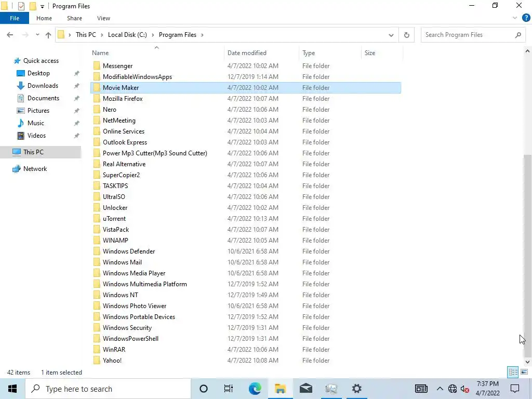Expand chevron between This PC and Local Disk
This screenshot has height=399, width=532.
[x=101, y=35]
